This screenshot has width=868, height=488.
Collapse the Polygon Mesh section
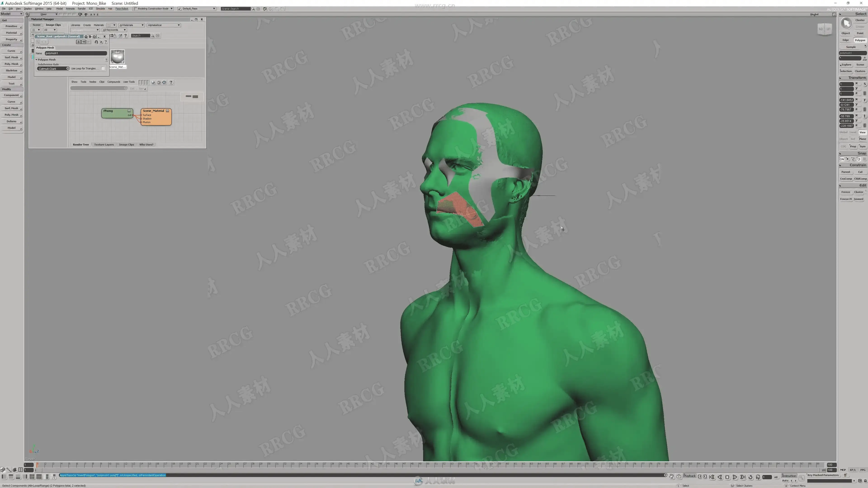pyautogui.click(x=36, y=60)
